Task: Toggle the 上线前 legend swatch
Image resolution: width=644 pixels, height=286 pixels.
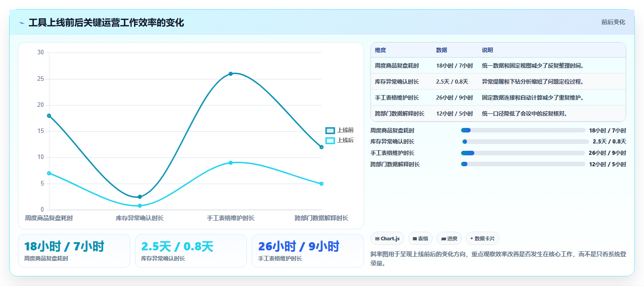Action: [330, 131]
